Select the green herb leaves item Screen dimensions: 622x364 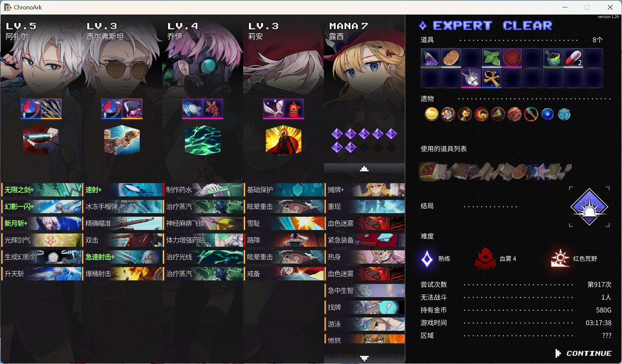[491, 58]
